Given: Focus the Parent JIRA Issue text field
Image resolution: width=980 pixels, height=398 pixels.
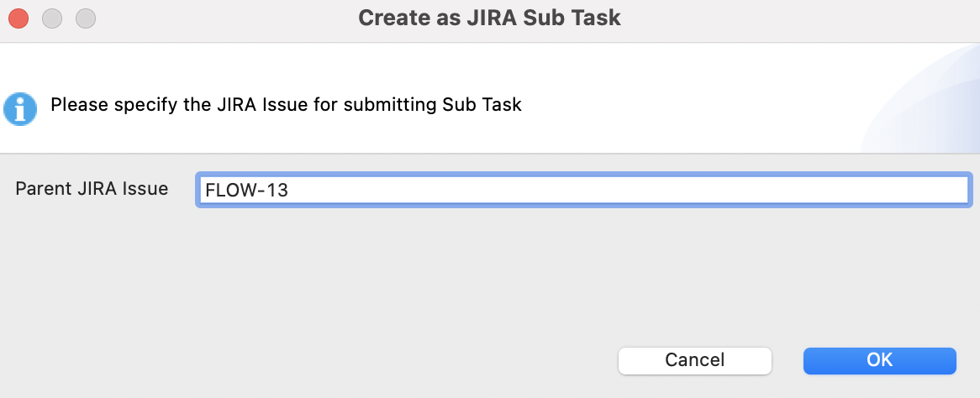Looking at the screenshot, I should click(x=583, y=190).
